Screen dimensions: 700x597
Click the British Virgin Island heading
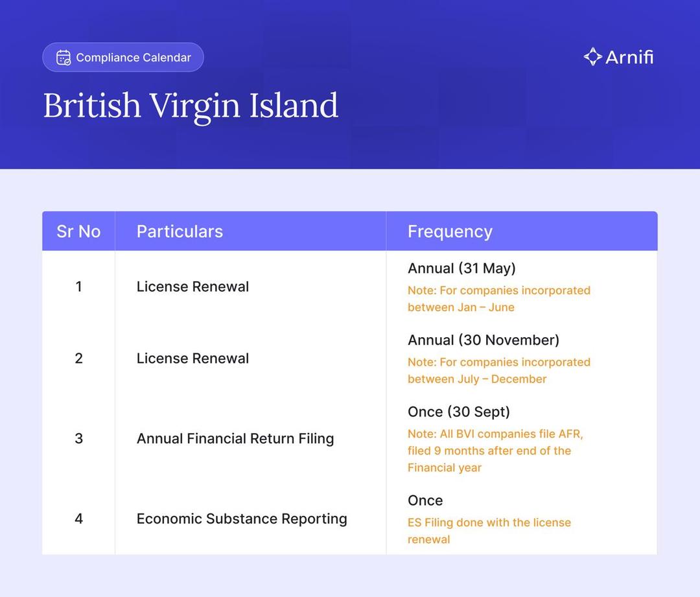click(x=191, y=105)
